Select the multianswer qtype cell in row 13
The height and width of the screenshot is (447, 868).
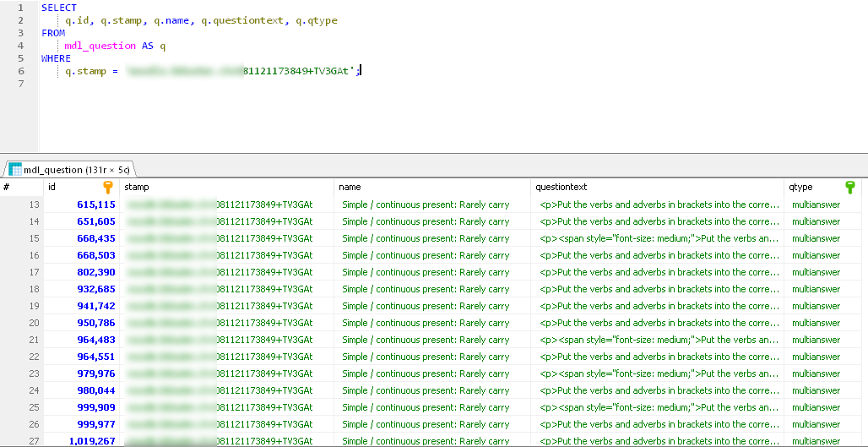(822, 204)
